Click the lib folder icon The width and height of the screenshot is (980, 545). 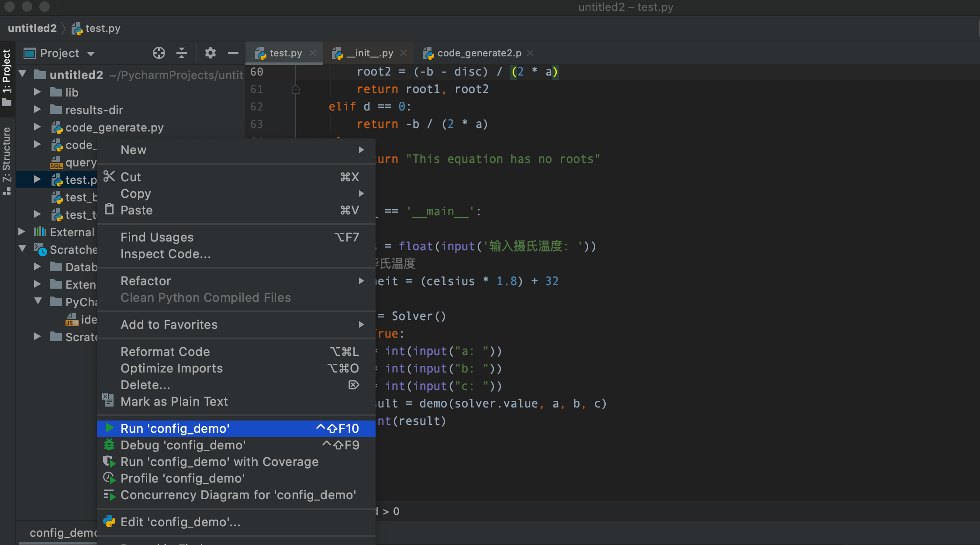56,92
